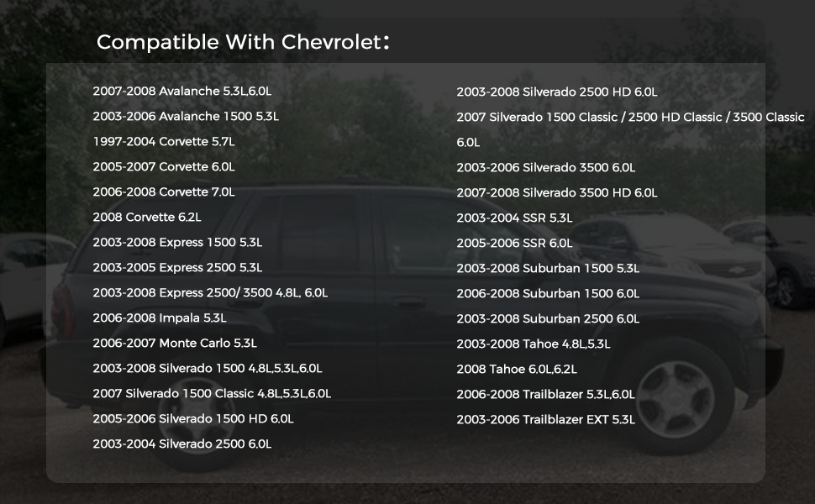The height and width of the screenshot is (504, 815).
Task: Click the 2006-2008 Impala 5.3L line
Action: 160,318
